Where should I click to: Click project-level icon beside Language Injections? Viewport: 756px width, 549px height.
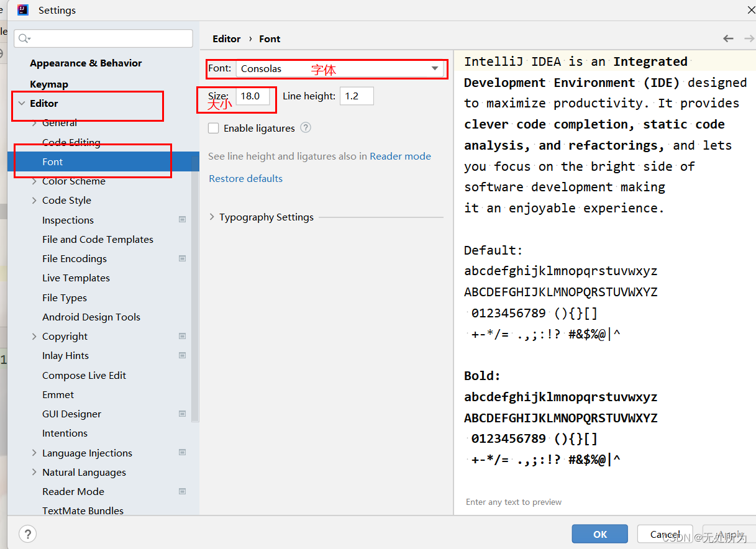[x=182, y=453]
